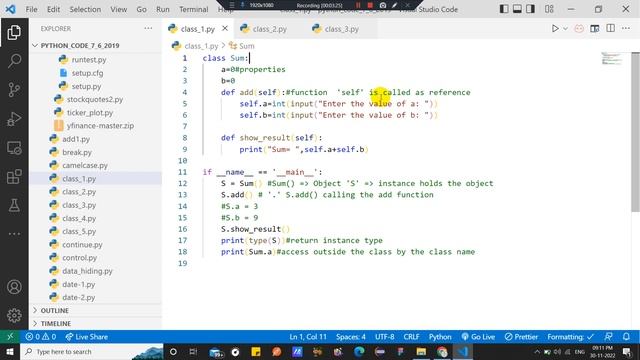Toggle the primary side bar layout
The height and width of the screenshot is (360, 640).
pos(504,9)
